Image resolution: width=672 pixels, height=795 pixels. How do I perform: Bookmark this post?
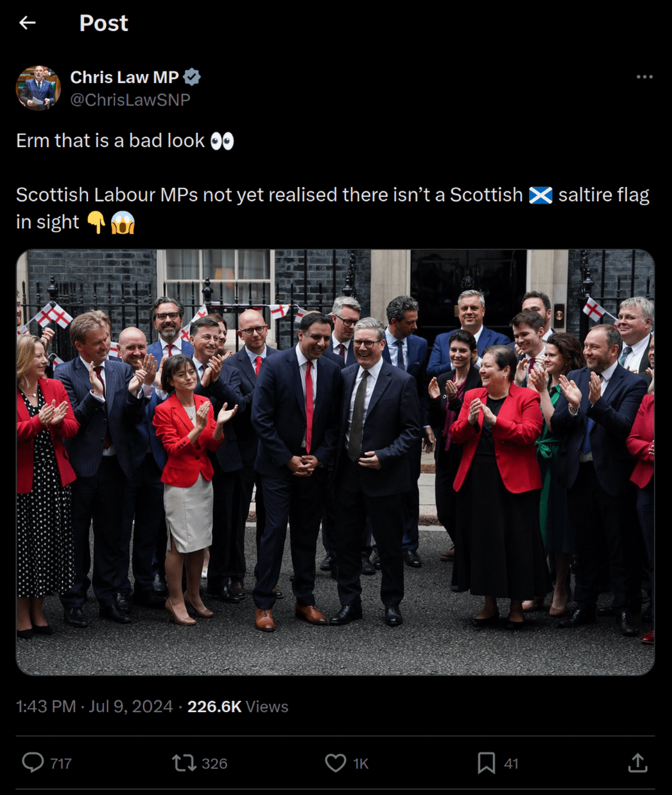(x=486, y=763)
